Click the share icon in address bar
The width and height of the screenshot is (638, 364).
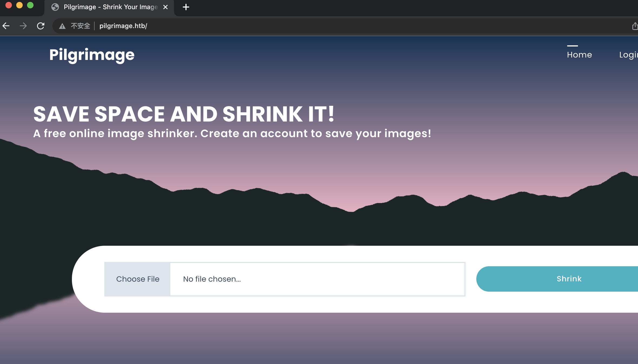pyautogui.click(x=634, y=26)
